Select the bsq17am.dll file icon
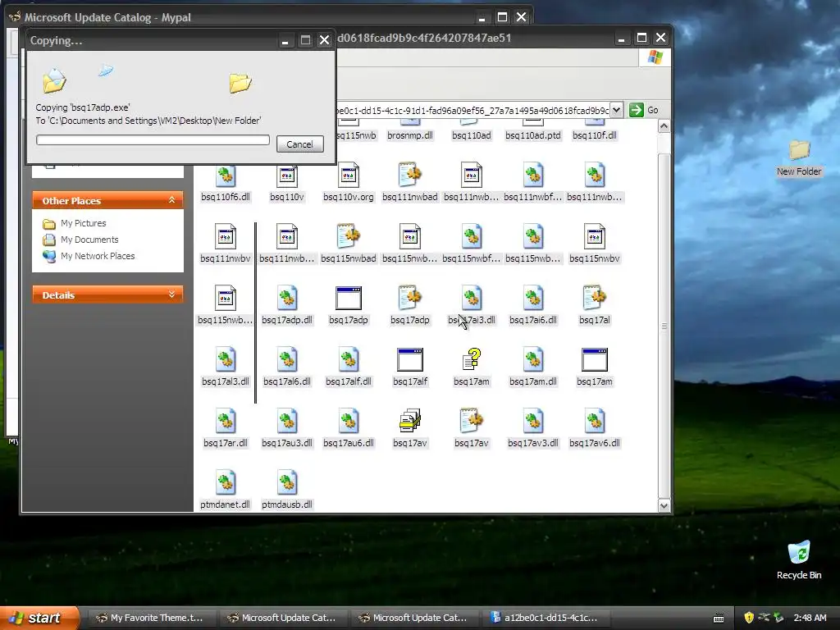 pos(533,360)
